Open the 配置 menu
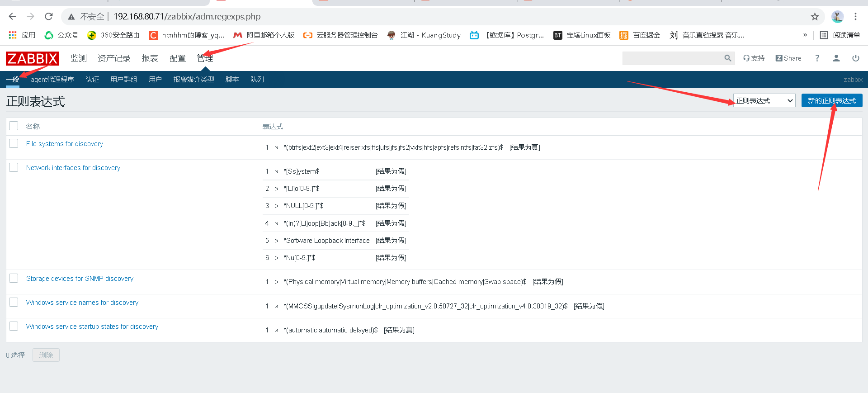Screen dimensions: 868x393 [x=177, y=58]
